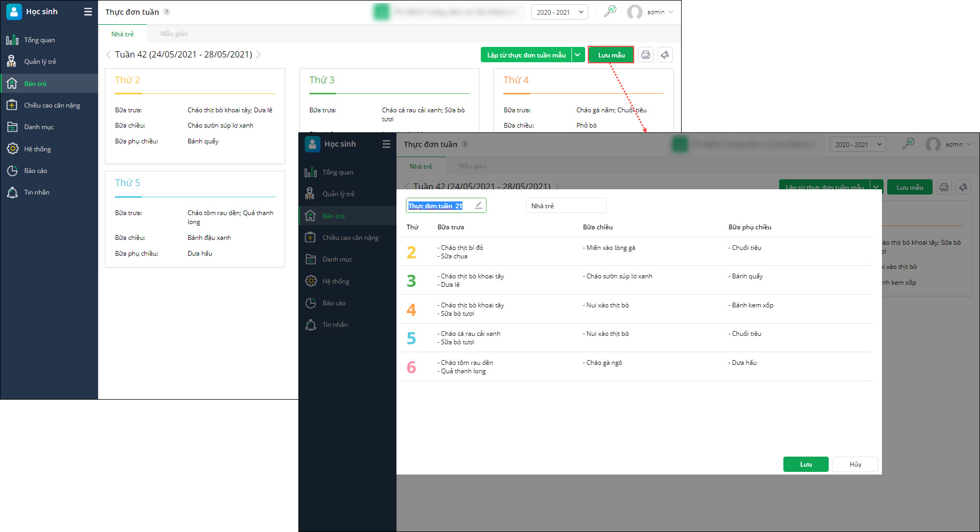Expand the 2020 - 2021 school year dropdown
Viewport: 980px width, 532px height.
(559, 12)
